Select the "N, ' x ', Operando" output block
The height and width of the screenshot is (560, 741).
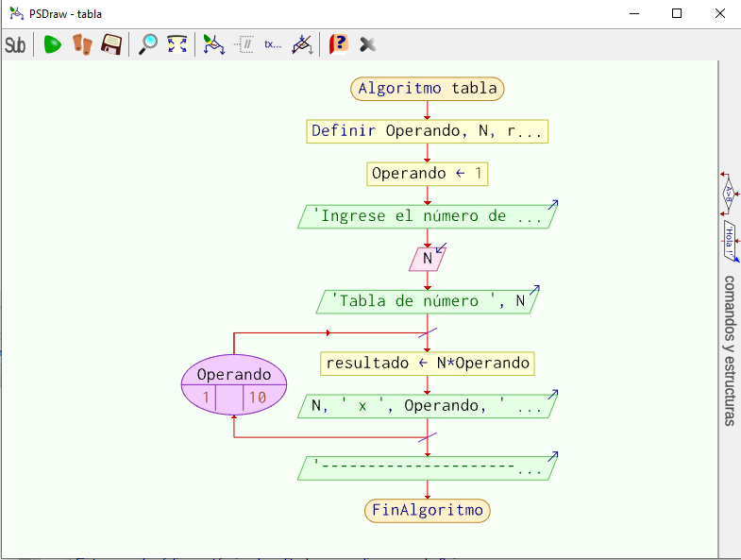tap(428, 406)
